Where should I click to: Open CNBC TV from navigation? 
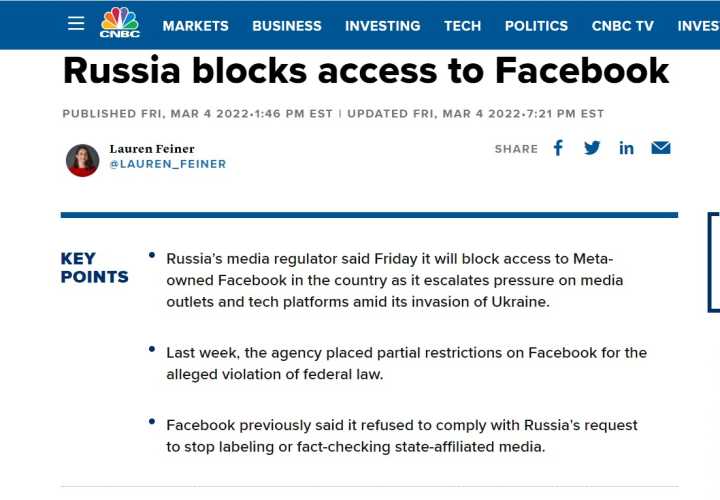click(623, 26)
